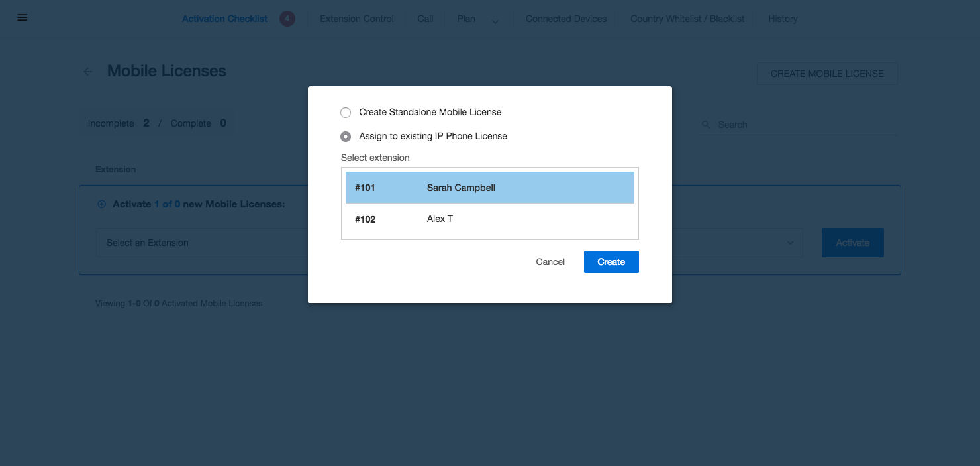Click the Incomplete 2 counter
The height and width of the screenshot is (466, 980).
tap(119, 123)
